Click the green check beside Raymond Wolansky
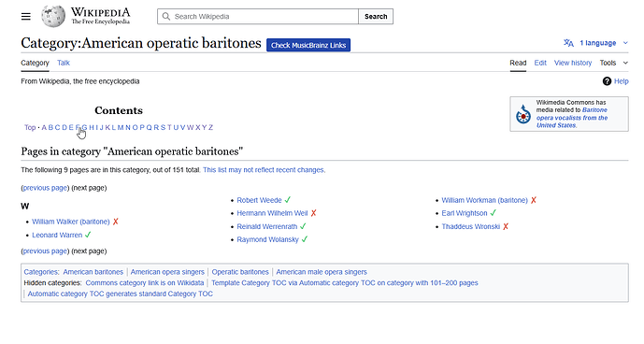Screen dimensions: 644x344 click(x=305, y=239)
